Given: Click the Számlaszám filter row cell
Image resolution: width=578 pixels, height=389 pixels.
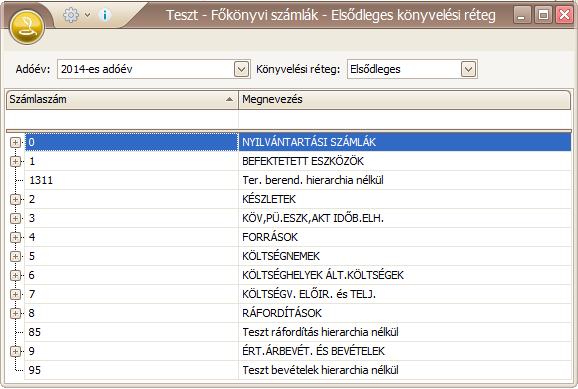Looking at the screenshot, I should click(x=122, y=119).
